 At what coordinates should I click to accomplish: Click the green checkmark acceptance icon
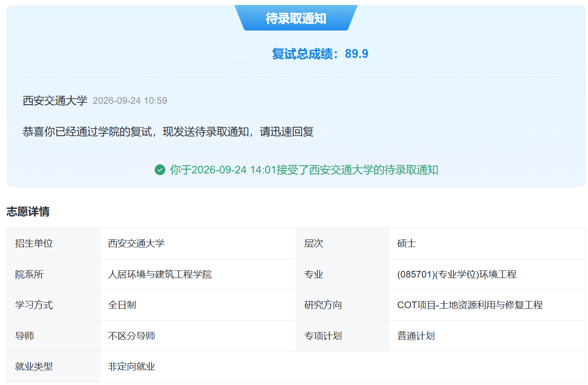[160, 170]
